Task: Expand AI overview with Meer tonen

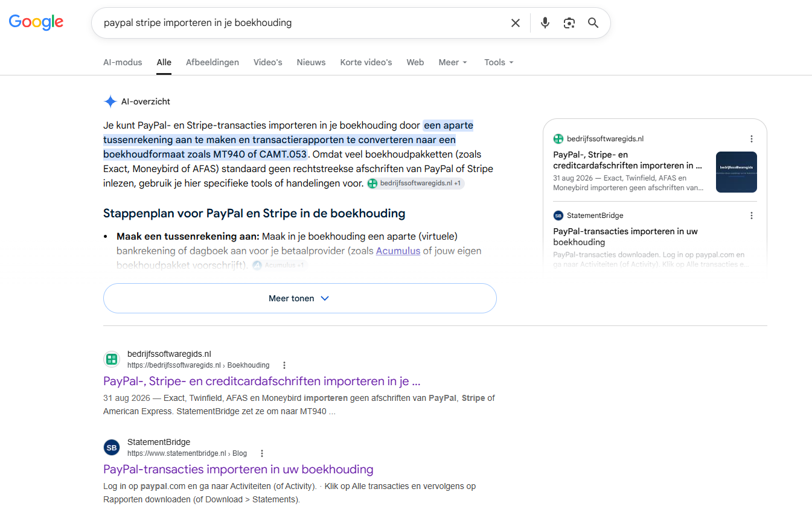Action: (299, 298)
